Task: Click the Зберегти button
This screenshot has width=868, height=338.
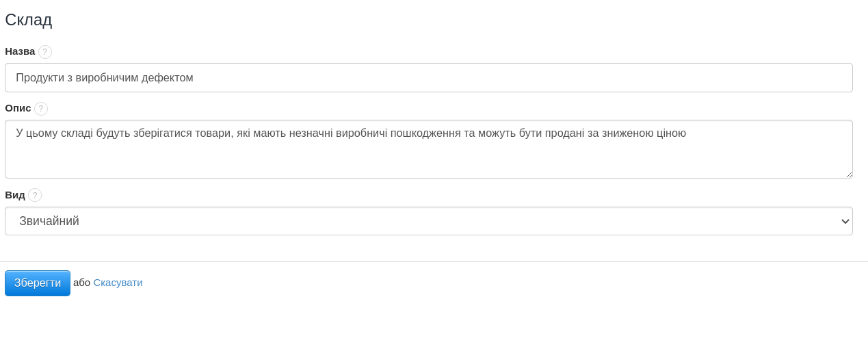Action: [x=38, y=283]
